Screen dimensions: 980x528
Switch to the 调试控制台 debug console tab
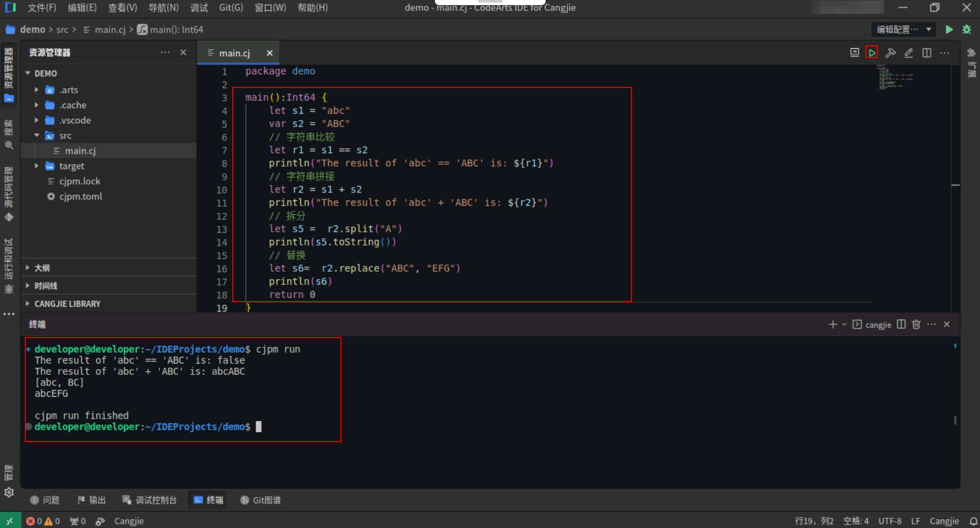pyautogui.click(x=150, y=500)
